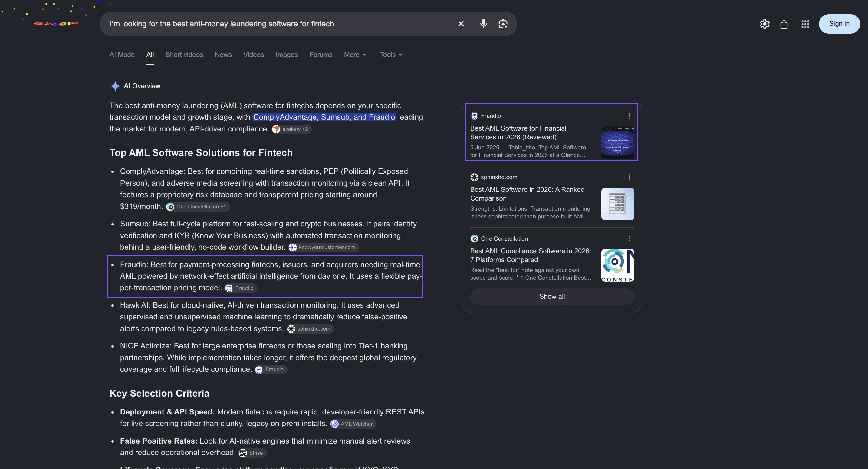Open the three-dot menu on the One Constellation card
Viewport: 868px width, 469px height.
[x=629, y=238]
